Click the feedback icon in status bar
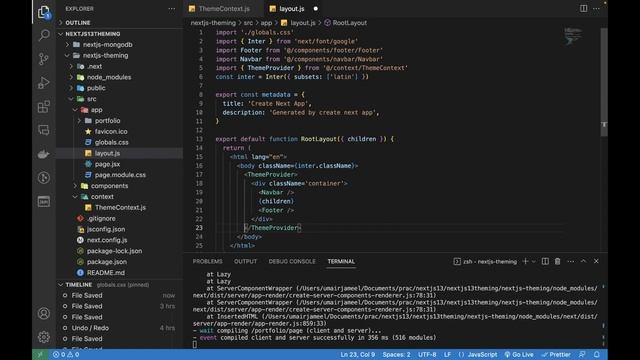The height and width of the screenshot is (360, 640). point(582,354)
